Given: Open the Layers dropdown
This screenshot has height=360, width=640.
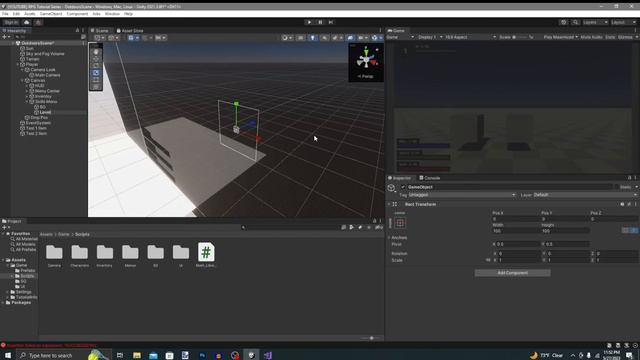Looking at the screenshot, I should (x=595, y=22).
